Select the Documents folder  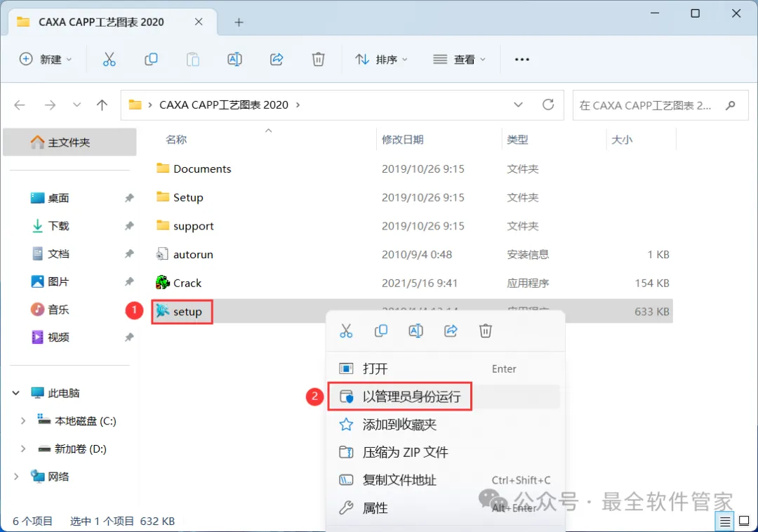[x=194, y=168]
